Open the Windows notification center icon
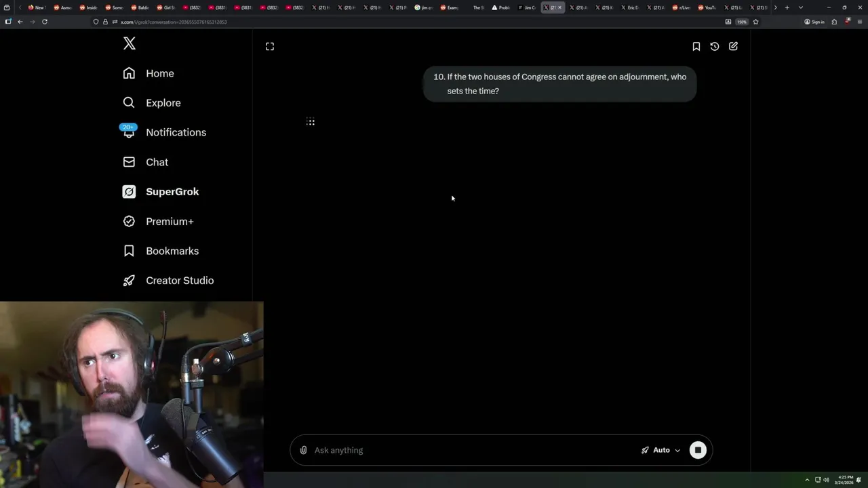 [860, 480]
